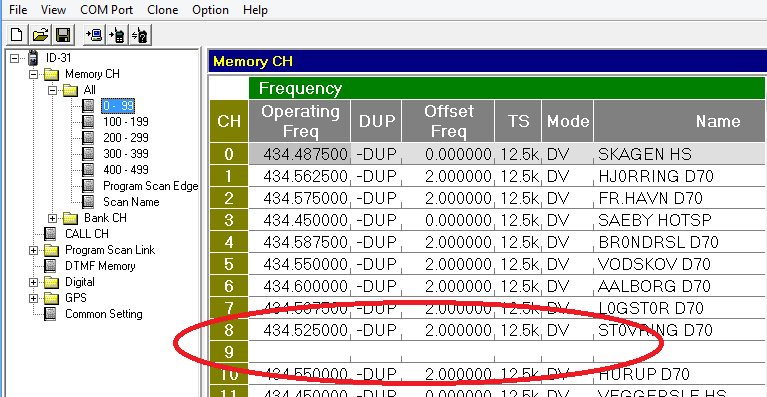Click the Save floppy disk icon
This screenshot has width=767, height=397.
point(63,35)
